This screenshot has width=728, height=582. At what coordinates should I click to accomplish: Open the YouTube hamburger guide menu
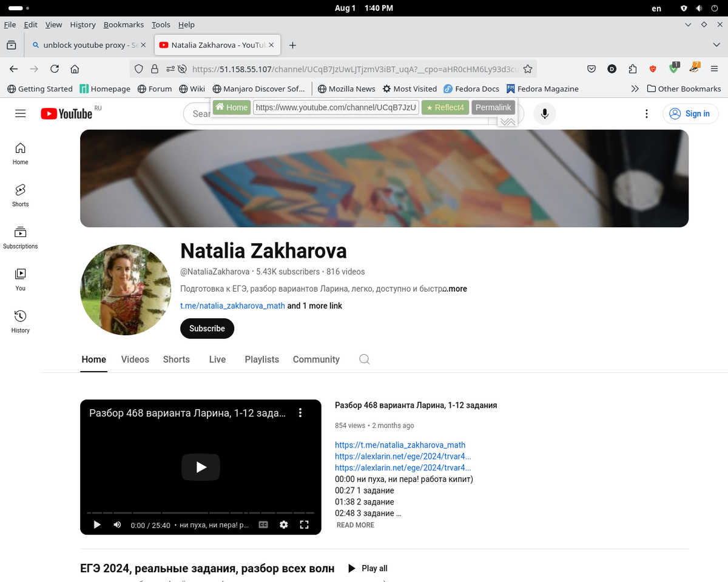pos(21,113)
